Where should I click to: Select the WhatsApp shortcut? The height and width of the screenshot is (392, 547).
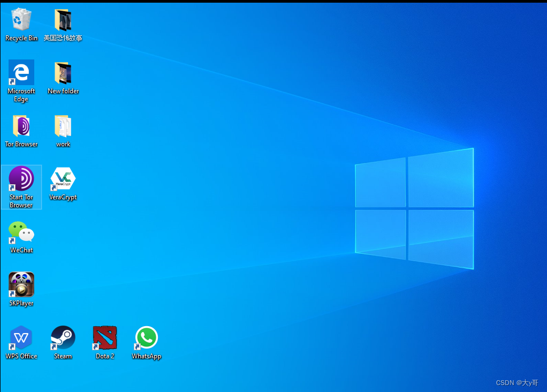click(x=147, y=337)
